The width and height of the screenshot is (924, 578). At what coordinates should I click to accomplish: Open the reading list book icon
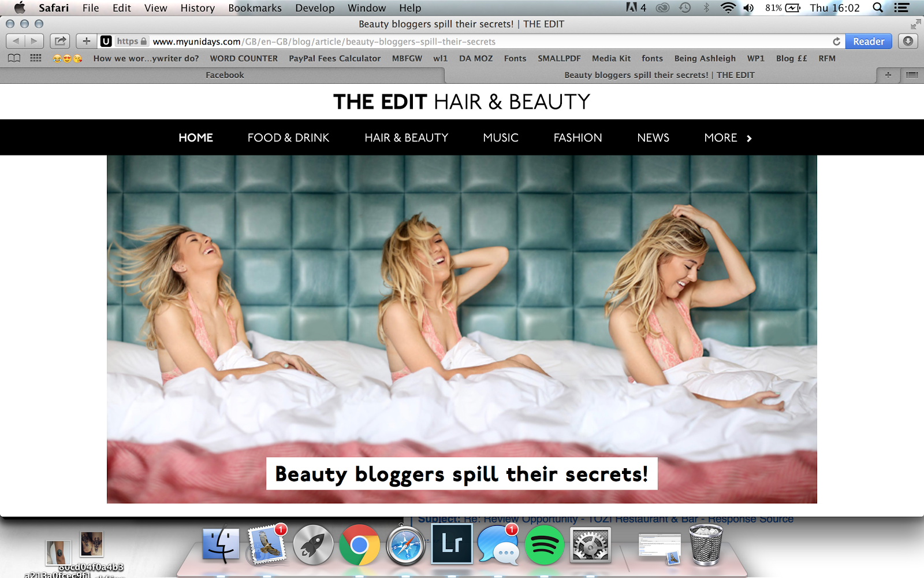pyautogui.click(x=14, y=58)
